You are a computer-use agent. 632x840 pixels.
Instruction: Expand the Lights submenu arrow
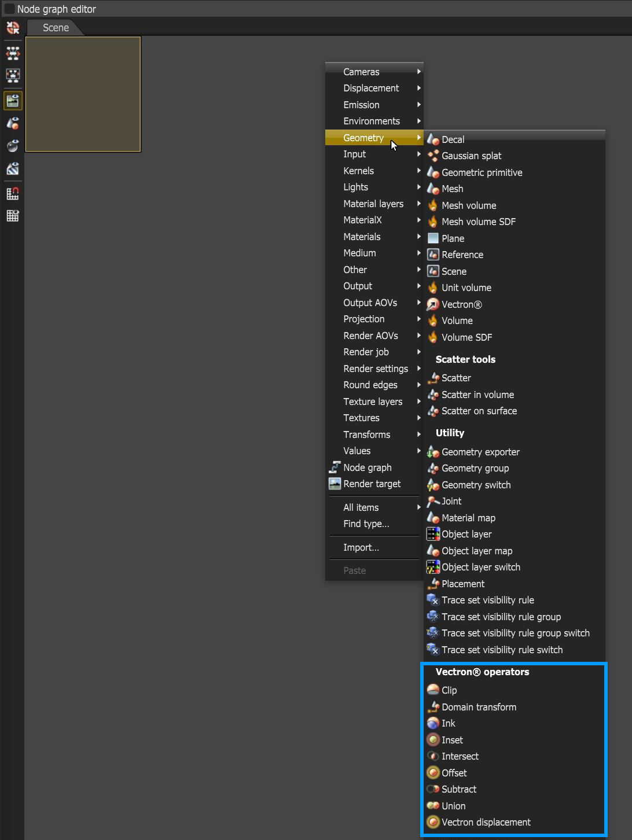(x=419, y=187)
